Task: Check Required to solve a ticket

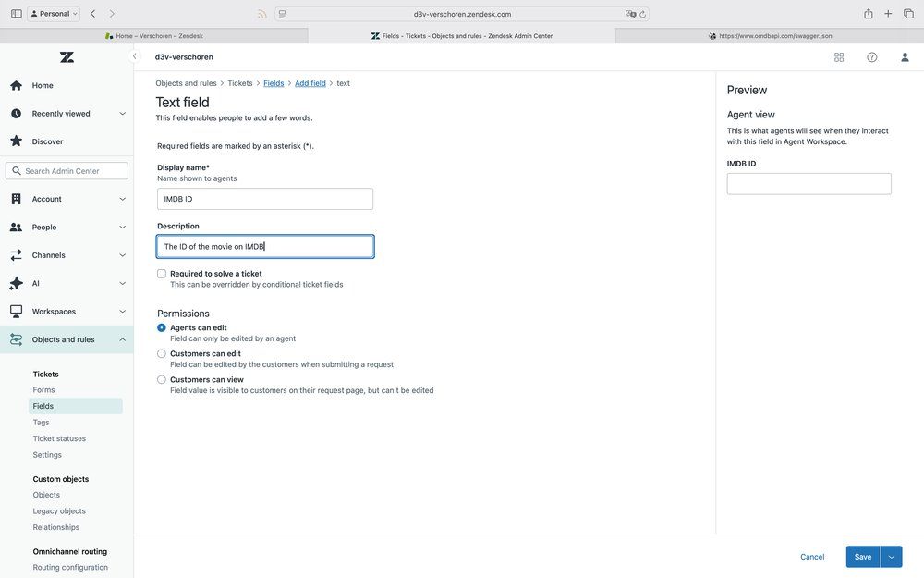Action: [x=162, y=273]
